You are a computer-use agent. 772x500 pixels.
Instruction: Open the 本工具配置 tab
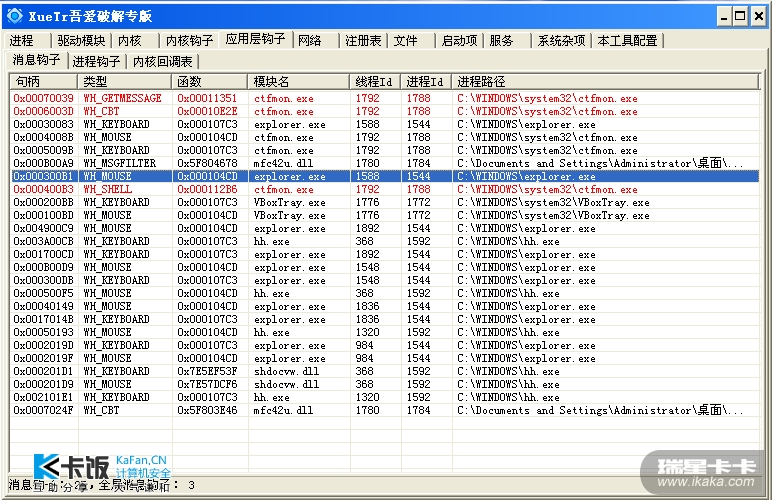tap(627, 40)
